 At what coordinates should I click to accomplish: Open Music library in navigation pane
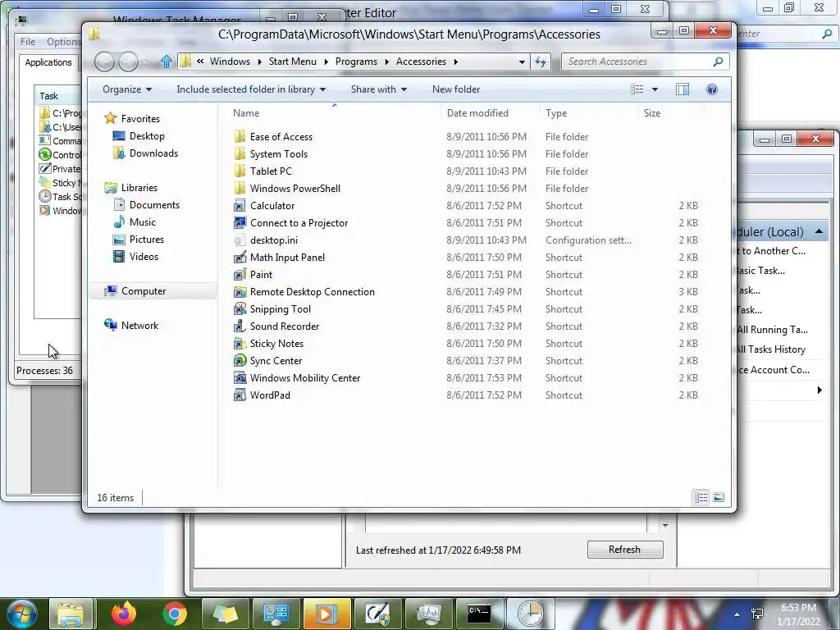point(143,221)
